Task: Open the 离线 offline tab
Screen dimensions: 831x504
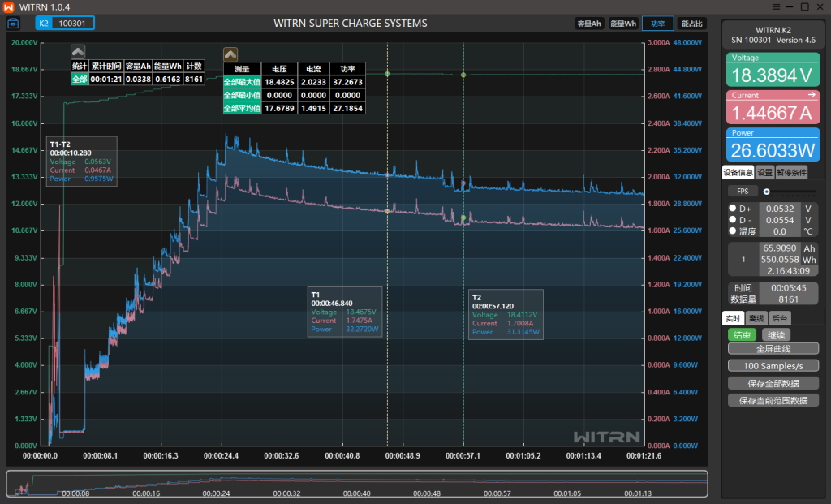Action: (756, 318)
